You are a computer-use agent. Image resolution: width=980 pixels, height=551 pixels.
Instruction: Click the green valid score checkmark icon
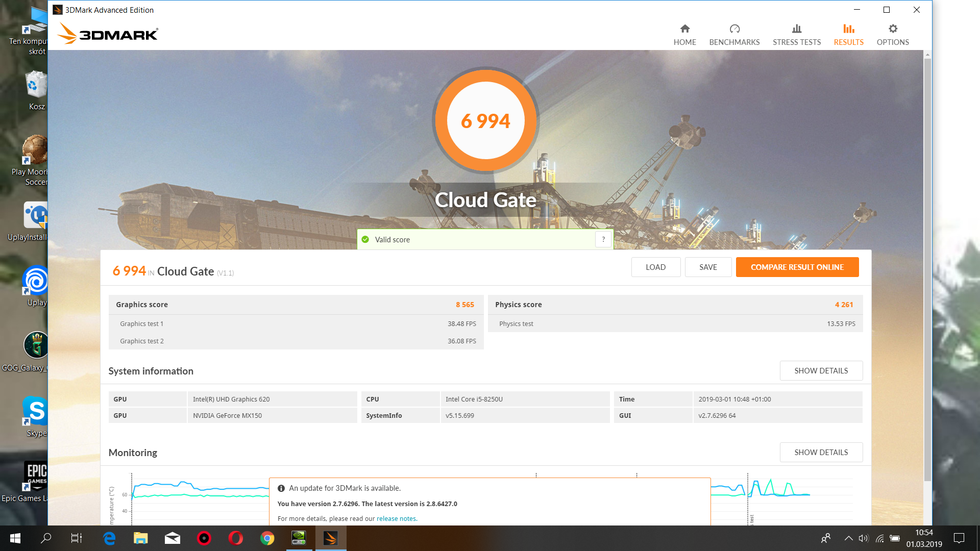coord(365,239)
